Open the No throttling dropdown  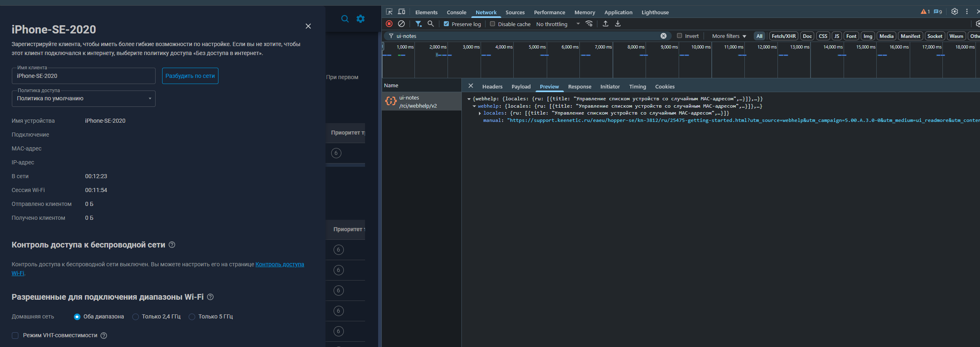[557, 24]
